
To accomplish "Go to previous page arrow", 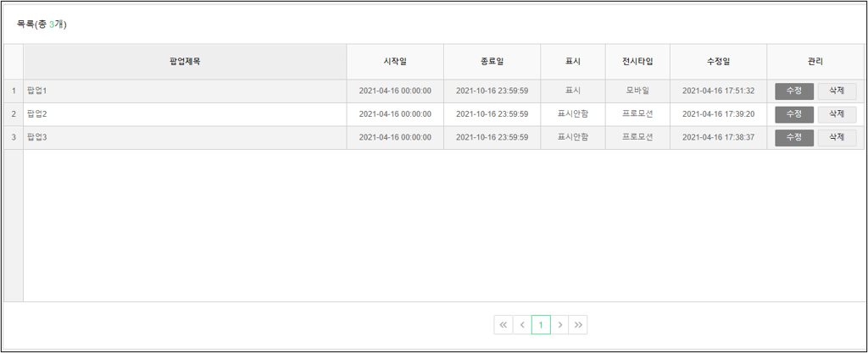I will (x=522, y=325).
